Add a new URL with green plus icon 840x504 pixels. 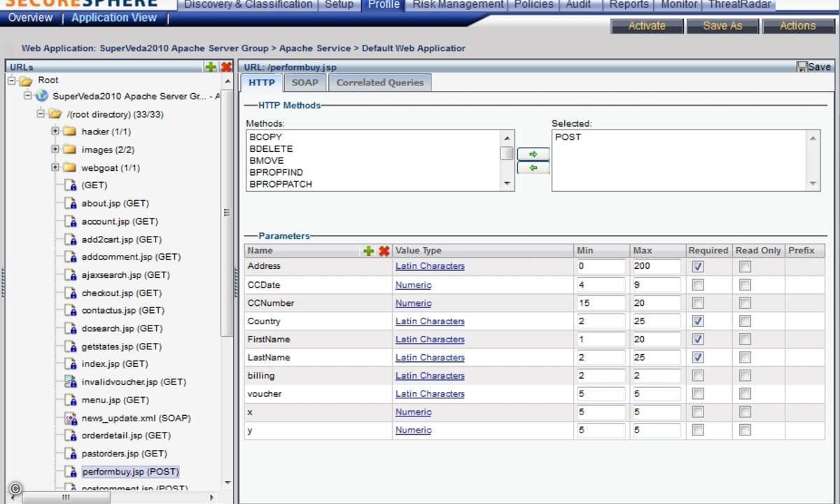211,66
